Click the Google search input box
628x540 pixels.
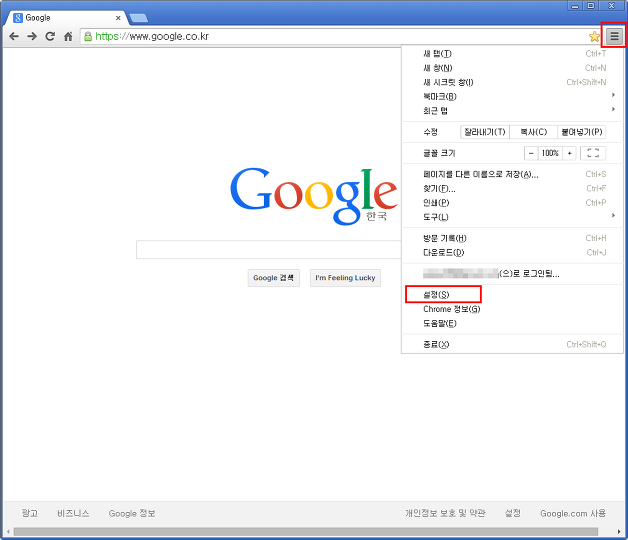point(268,250)
